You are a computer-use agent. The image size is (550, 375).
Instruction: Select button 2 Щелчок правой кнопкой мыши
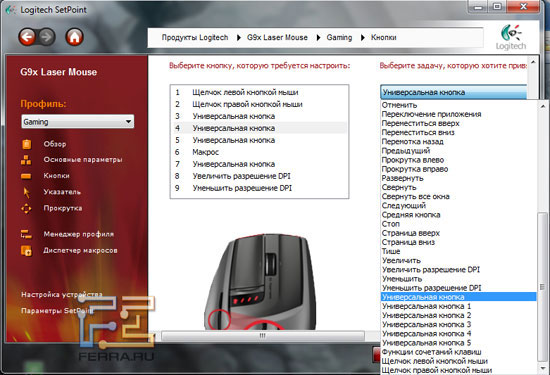[260, 104]
